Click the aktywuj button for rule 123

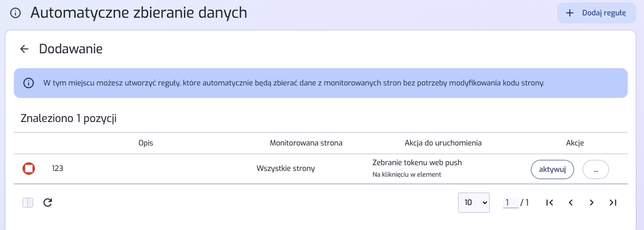(x=552, y=169)
